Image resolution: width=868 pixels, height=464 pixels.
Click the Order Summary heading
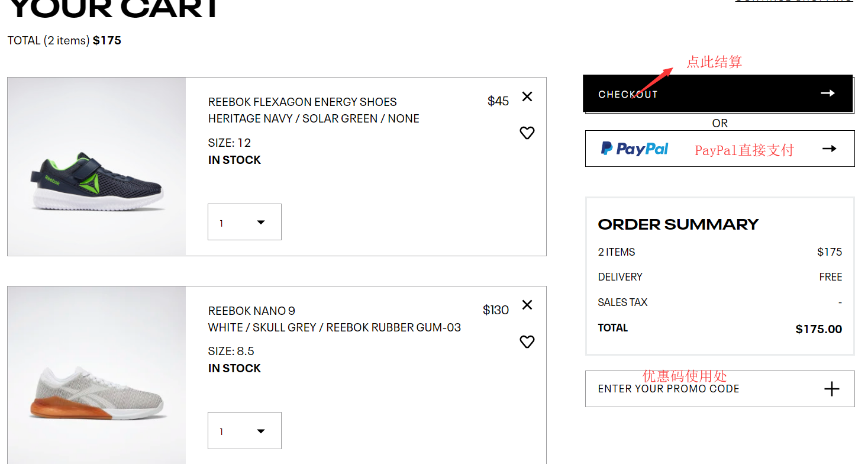(x=678, y=224)
